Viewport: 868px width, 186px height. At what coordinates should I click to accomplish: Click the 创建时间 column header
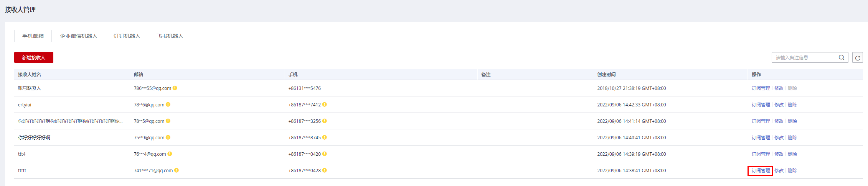tap(606, 75)
